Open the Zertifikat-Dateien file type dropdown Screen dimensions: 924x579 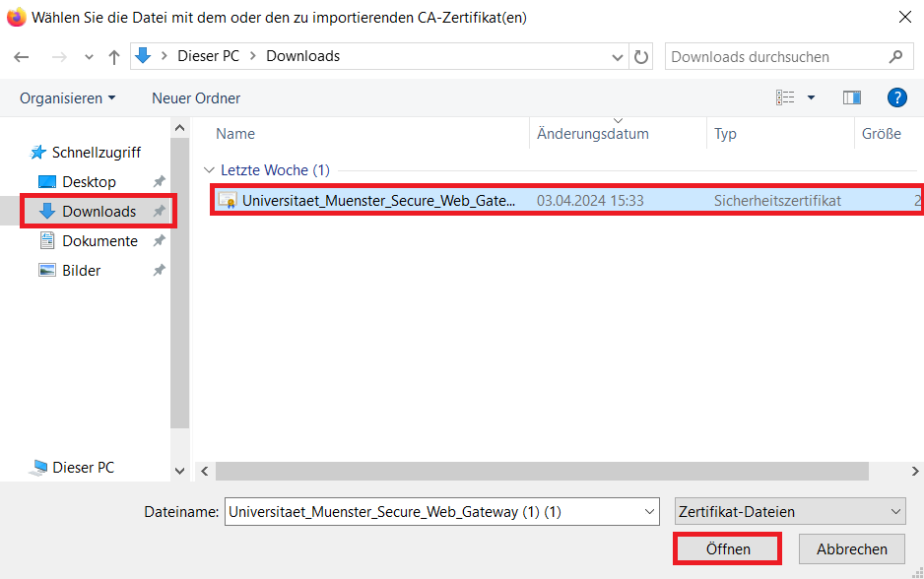pyautogui.click(x=789, y=511)
